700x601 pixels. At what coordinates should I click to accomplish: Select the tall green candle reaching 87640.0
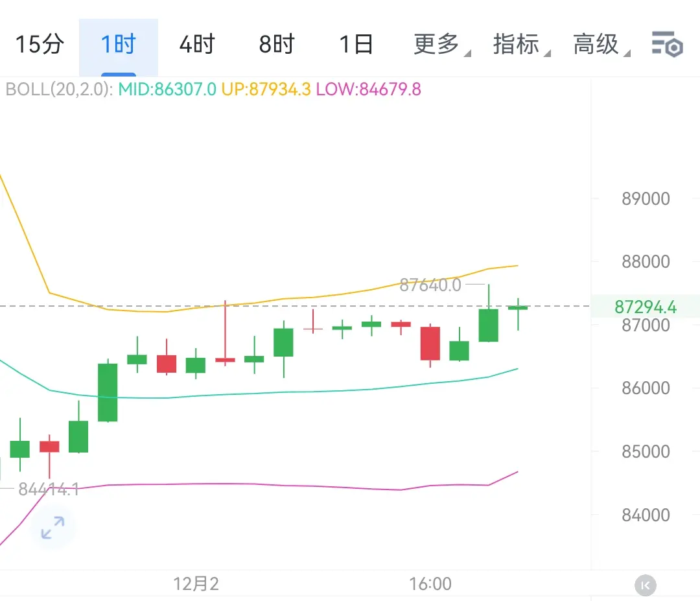(x=489, y=325)
